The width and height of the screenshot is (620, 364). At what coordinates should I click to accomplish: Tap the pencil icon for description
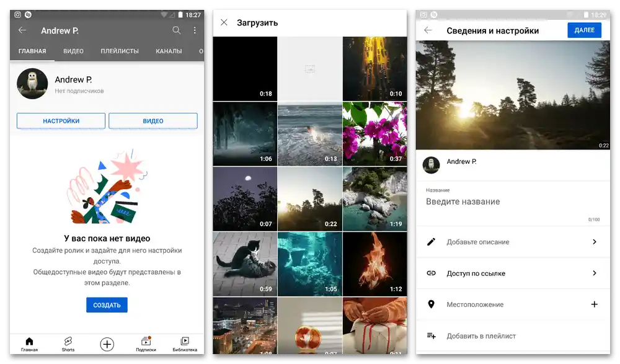point(431,242)
